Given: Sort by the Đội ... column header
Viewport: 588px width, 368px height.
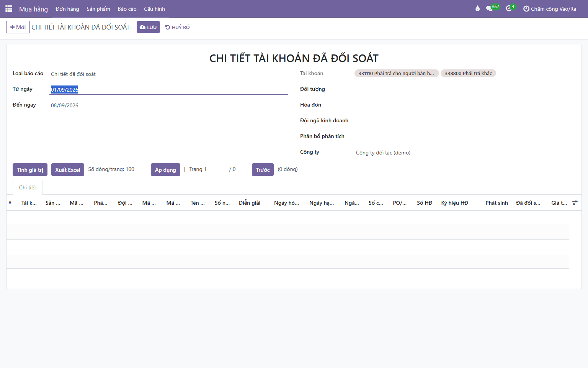Looking at the screenshot, I should (125, 203).
